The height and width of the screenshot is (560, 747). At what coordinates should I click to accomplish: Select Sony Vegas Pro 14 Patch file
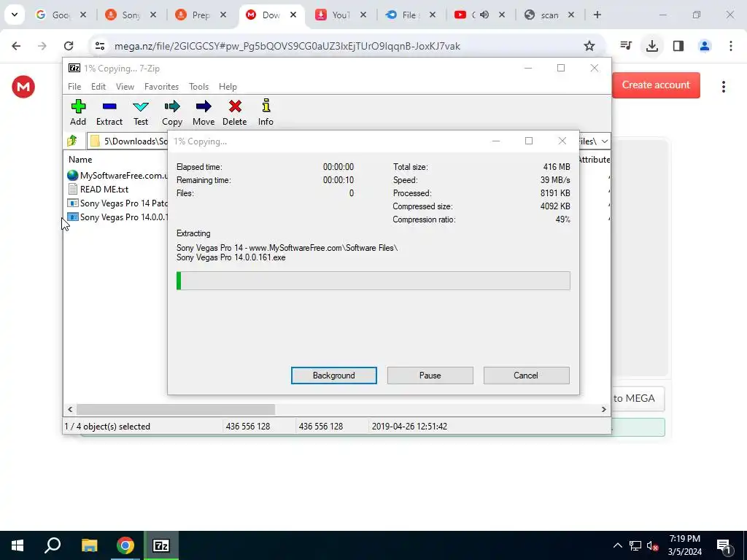point(117,203)
